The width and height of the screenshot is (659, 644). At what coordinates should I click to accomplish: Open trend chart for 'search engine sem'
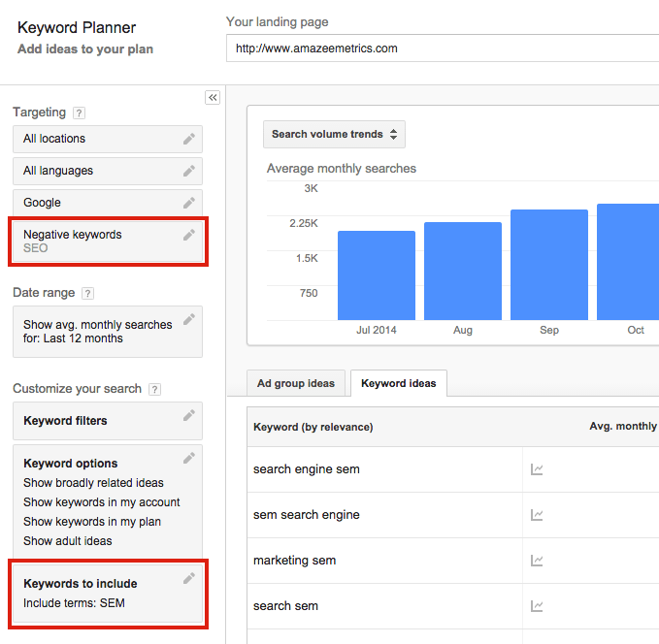pyautogui.click(x=537, y=469)
